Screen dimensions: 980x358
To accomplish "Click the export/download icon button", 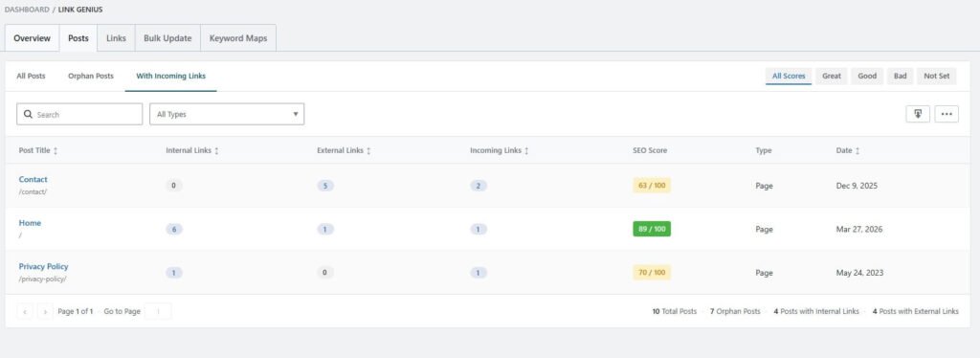I will coord(918,114).
